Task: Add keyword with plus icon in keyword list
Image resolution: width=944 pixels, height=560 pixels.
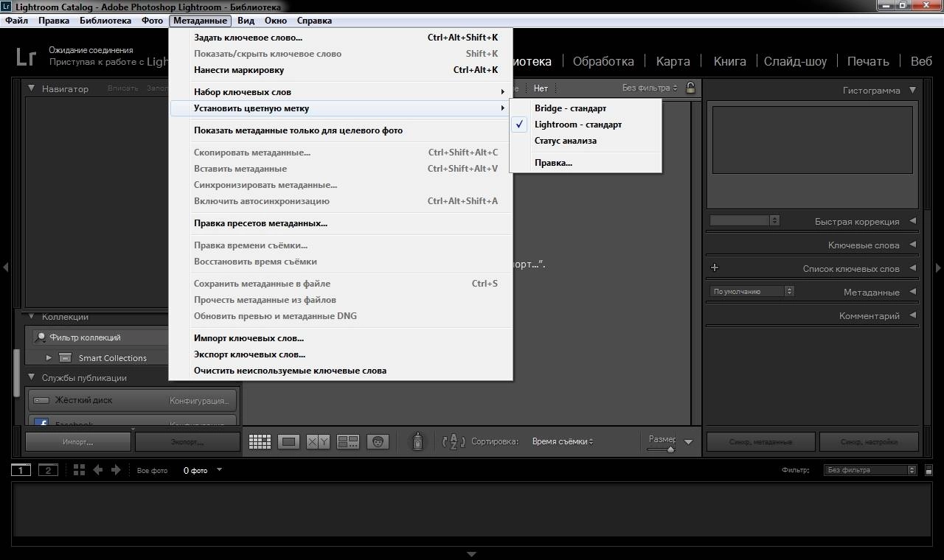Action: (x=714, y=268)
